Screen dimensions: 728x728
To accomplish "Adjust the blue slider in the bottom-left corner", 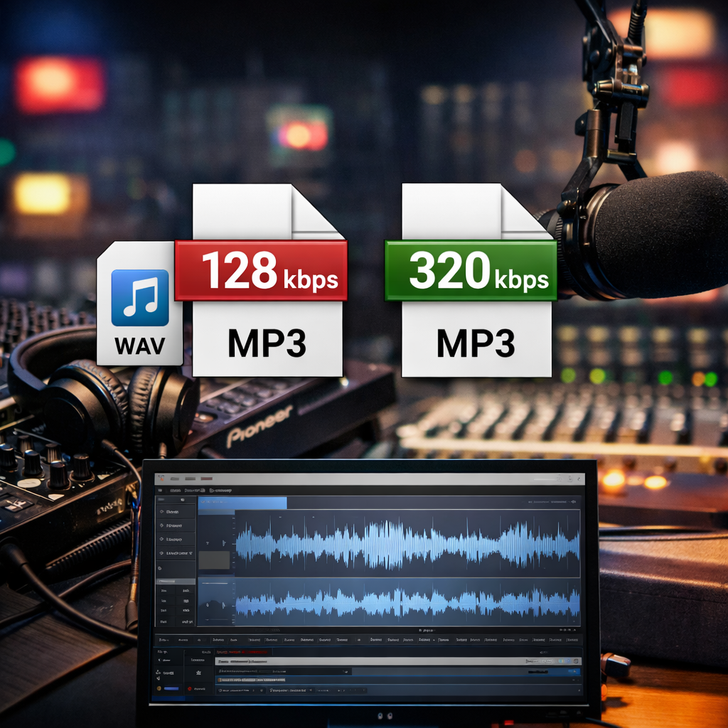I will (171, 689).
